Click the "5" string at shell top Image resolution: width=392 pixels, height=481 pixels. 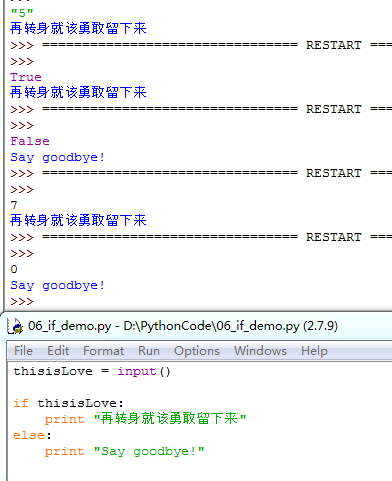click(x=22, y=13)
